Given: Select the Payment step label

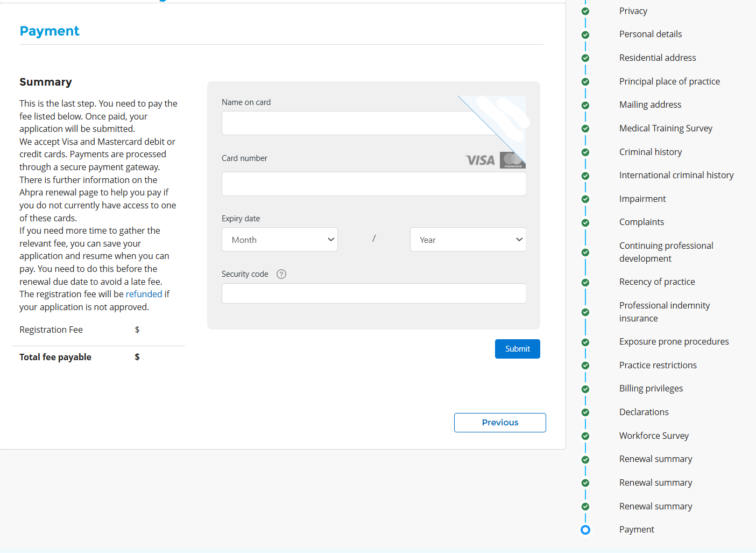Looking at the screenshot, I should (637, 529).
